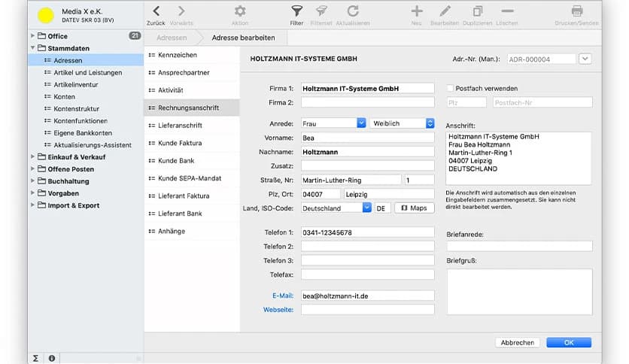Click the Bearbeiten pencil icon
Viewport: 629px width, 364px height.
coord(445,11)
